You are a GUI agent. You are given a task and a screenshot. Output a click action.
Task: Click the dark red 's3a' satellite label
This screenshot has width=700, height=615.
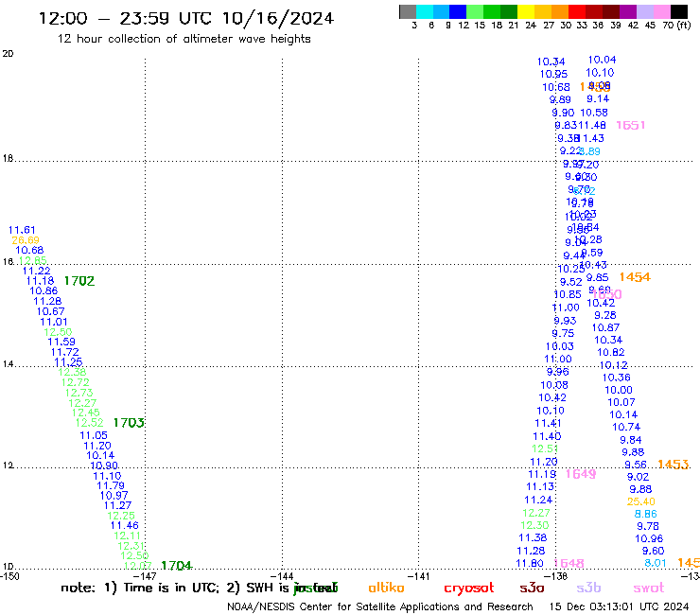532,588
